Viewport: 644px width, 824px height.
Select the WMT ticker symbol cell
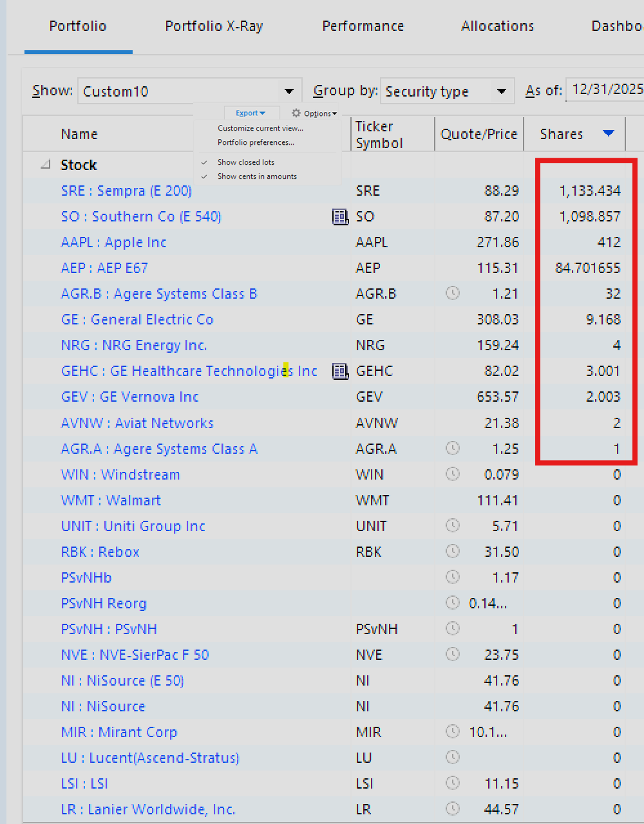pyautogui.click(x=373, y=500)
